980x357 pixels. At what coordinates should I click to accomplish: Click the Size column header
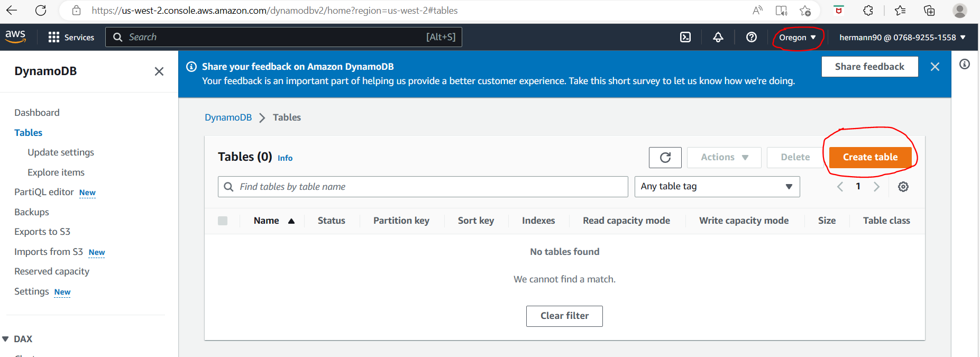pyautogui.click(x=827, y=221)
